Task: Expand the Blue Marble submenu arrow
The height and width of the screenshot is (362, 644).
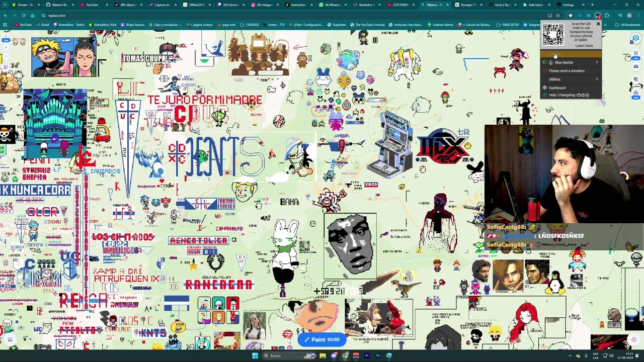Action: pyautogui.click(x=597, y=62)
